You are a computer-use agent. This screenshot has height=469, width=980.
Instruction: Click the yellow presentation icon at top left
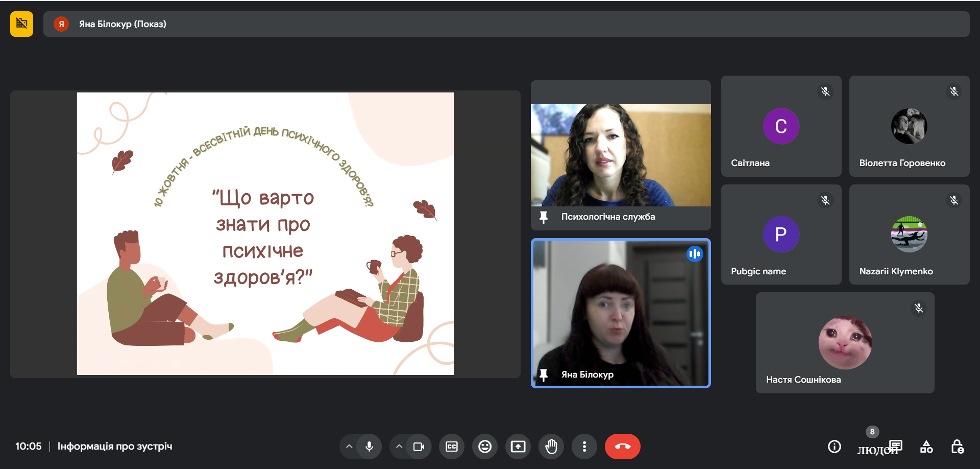click(x=21, y=24)
